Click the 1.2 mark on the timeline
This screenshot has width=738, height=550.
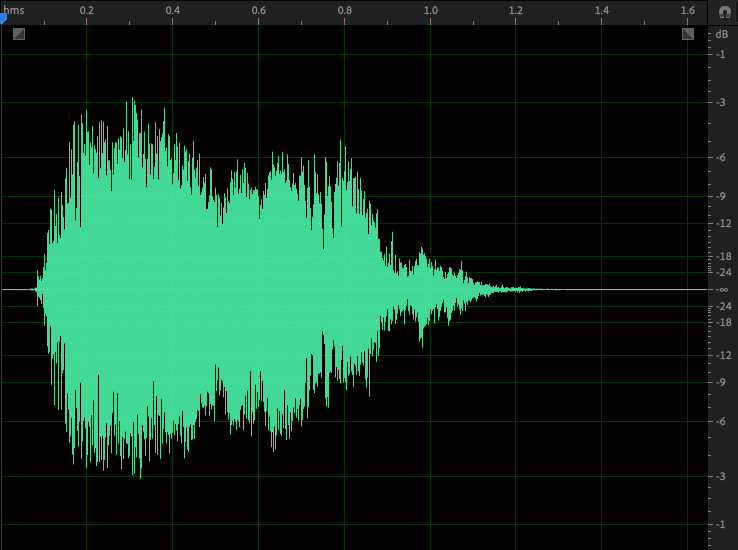516,11
